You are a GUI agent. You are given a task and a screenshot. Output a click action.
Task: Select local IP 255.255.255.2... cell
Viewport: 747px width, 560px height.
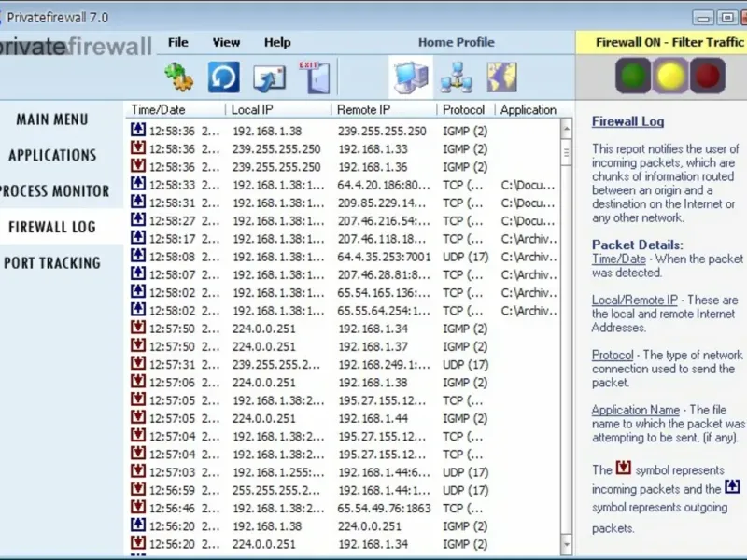point(276,490)
